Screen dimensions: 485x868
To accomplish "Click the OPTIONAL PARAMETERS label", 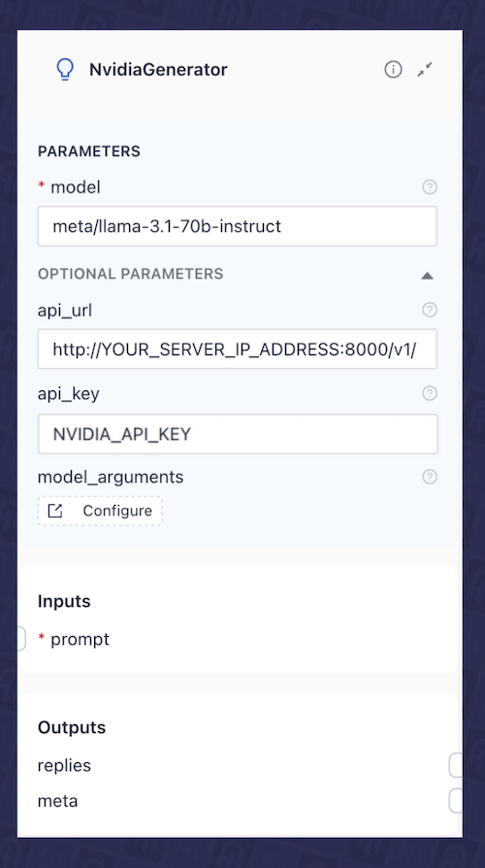I will click(x=131, y=274).
